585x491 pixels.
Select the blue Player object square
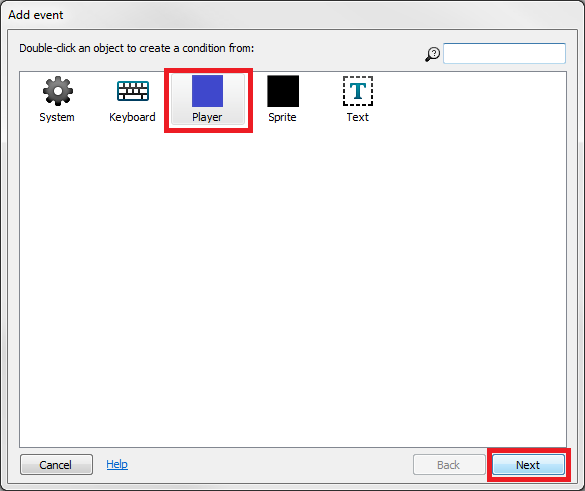pos(207,91)
